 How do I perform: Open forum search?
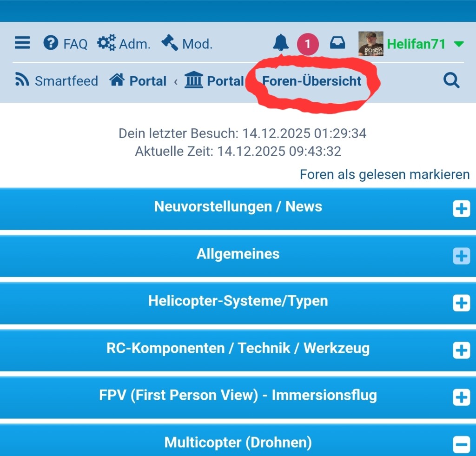451,80
